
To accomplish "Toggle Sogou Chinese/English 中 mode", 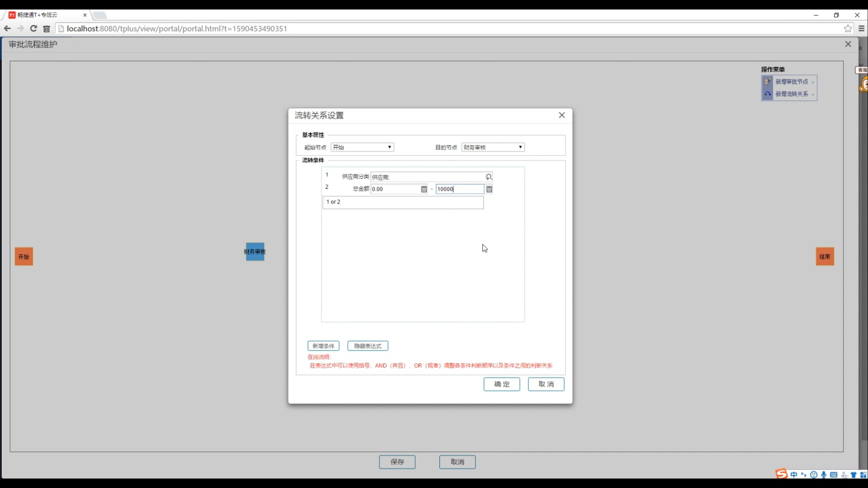I will coord(794,474).
